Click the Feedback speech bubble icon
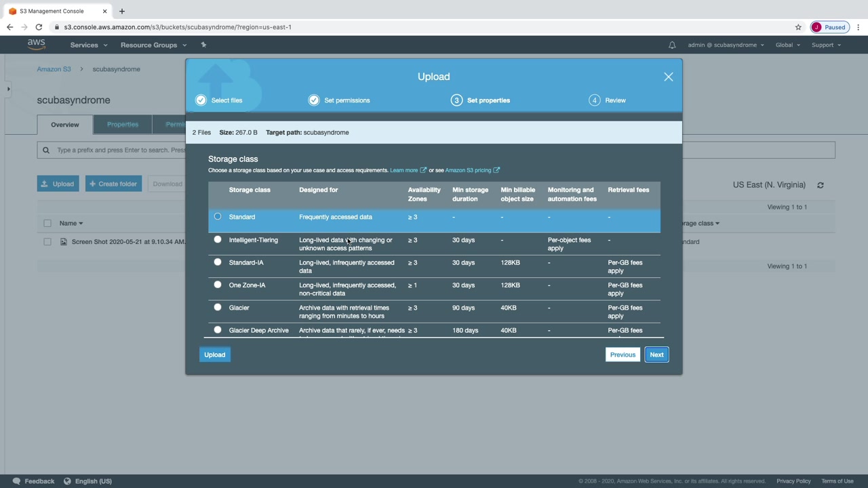Image resolution: width=868 pixels, height=488 pixels. (x=16, y=481)
